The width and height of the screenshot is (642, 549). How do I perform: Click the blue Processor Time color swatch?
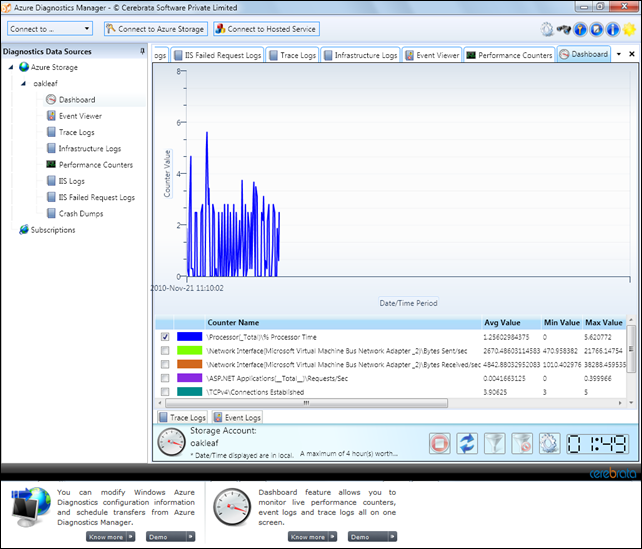pos(189,337)
